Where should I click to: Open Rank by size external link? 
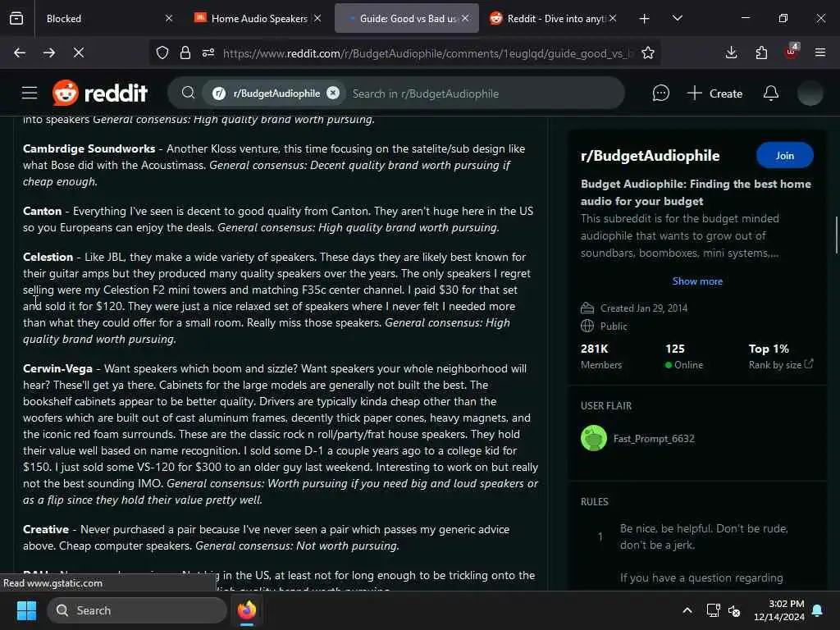coord(781,365)
